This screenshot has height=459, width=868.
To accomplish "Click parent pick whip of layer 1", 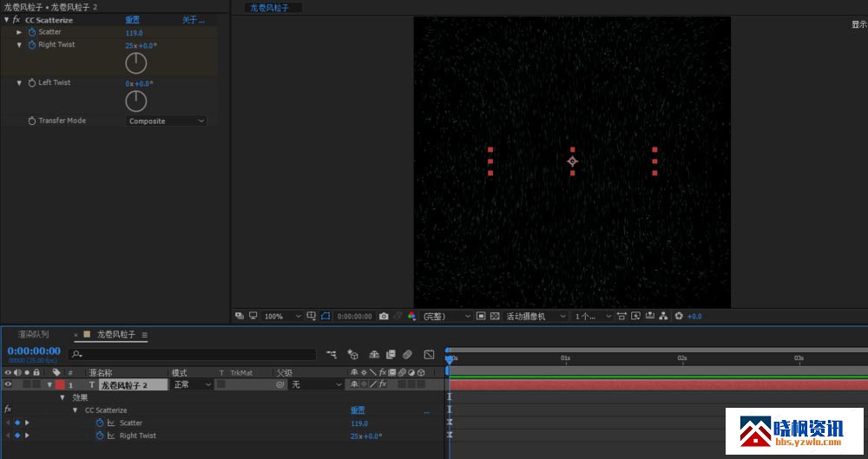I will 280,384.
